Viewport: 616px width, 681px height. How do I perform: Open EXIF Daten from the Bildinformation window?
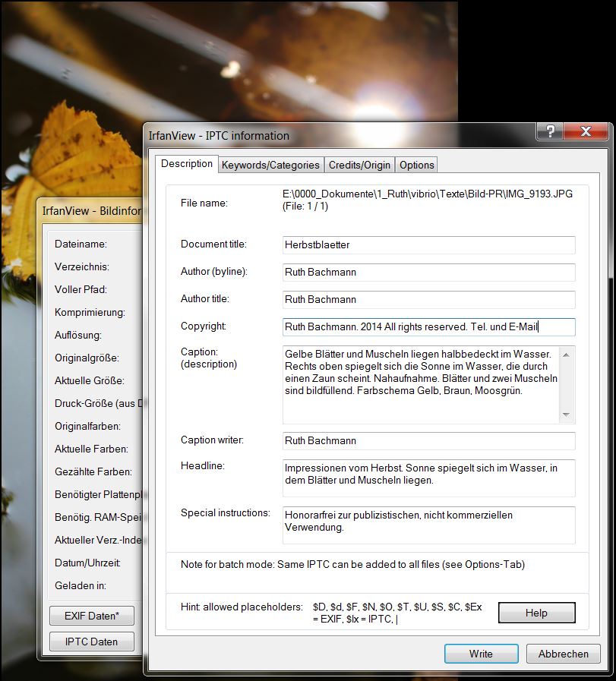pos(91,615)
